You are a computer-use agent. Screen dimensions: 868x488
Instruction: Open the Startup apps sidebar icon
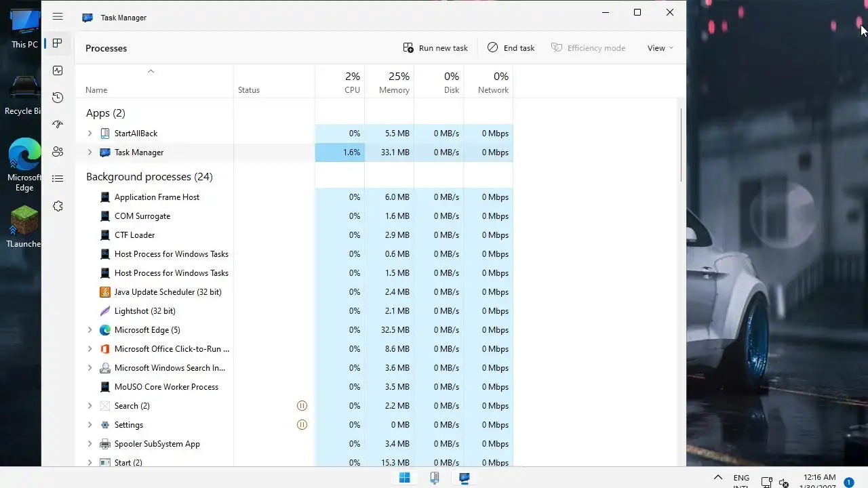point(58,125)
